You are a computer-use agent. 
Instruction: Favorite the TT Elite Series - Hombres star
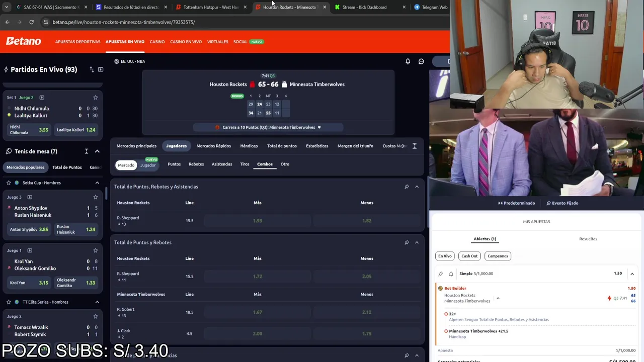(9, 302)
